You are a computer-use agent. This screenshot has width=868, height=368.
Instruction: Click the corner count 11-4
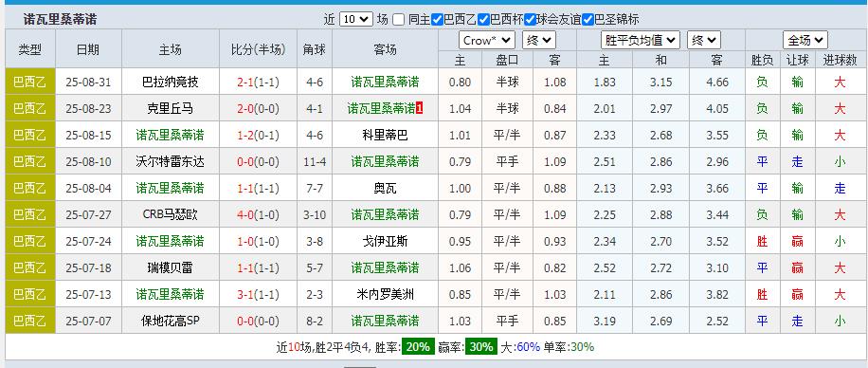(315, 162)
